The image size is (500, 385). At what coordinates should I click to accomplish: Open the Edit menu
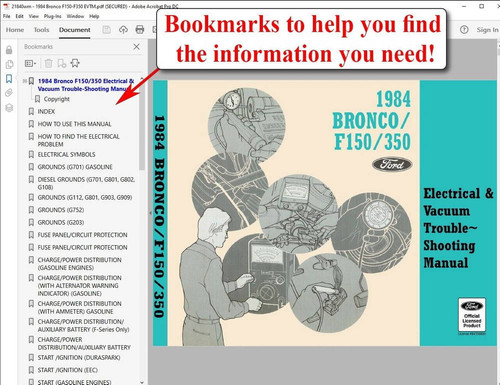19,16
